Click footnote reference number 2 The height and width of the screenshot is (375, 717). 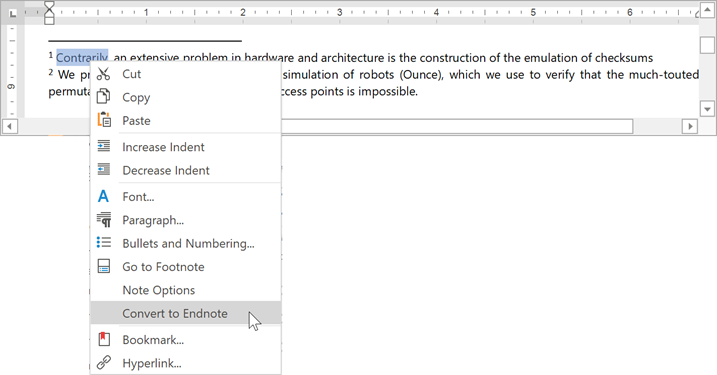point(51,72)
